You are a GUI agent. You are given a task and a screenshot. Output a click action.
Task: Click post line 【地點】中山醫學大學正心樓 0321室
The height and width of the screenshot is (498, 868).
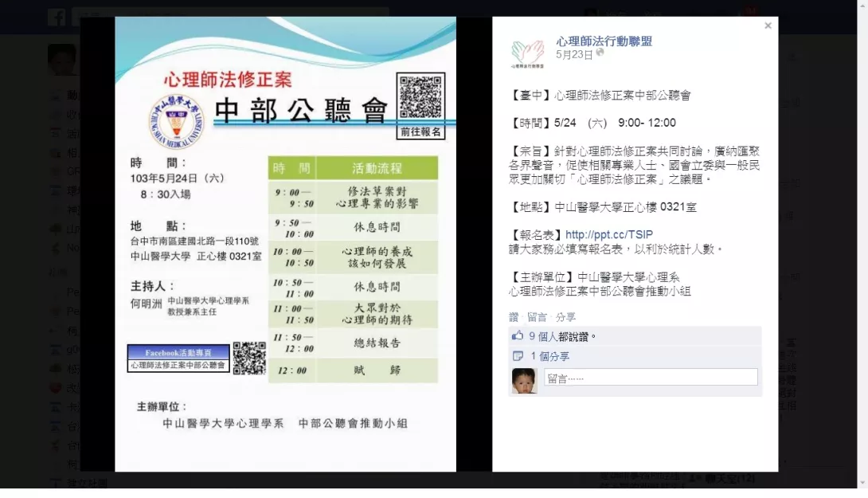coord(602,207)
